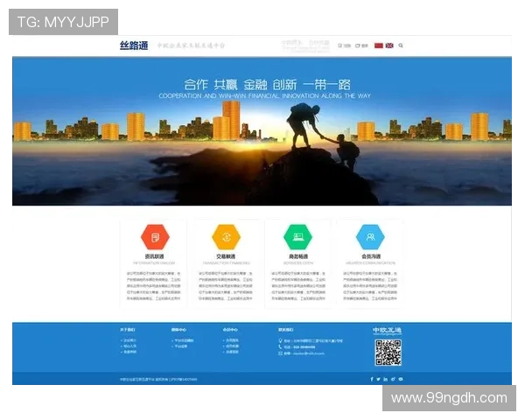Open the Twitter icon in footer
Image resolution: width=525 pixels, height=420 pixels.
point(380,379)
